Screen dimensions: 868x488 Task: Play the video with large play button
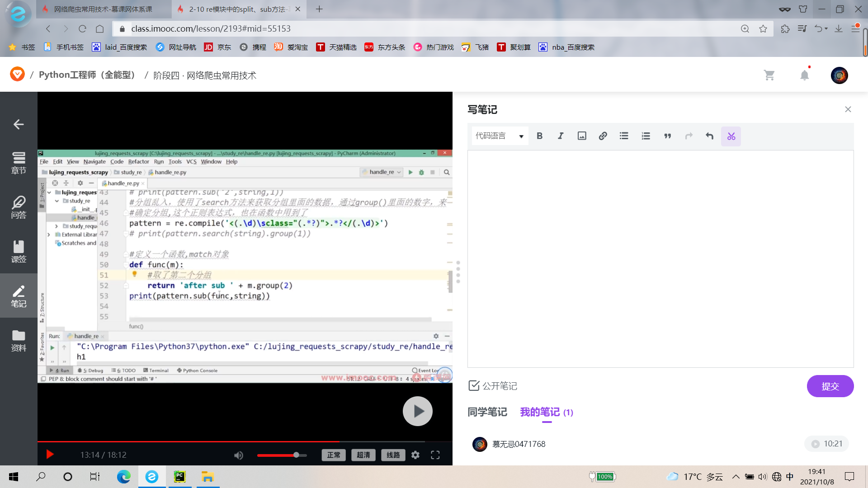417,411
